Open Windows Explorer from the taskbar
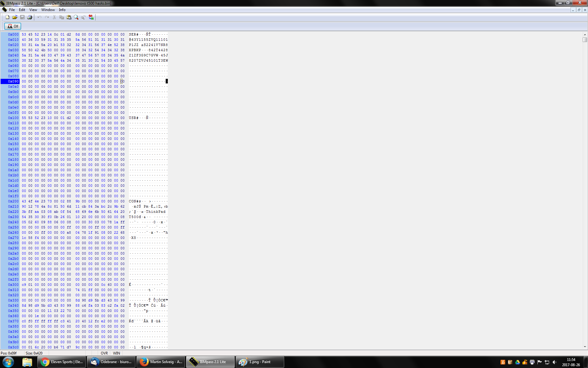 point(27,362)
